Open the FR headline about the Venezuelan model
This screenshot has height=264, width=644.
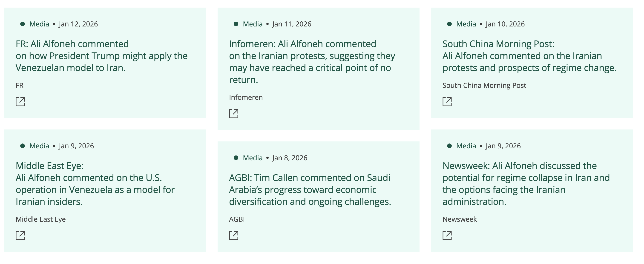pos(101,56)
